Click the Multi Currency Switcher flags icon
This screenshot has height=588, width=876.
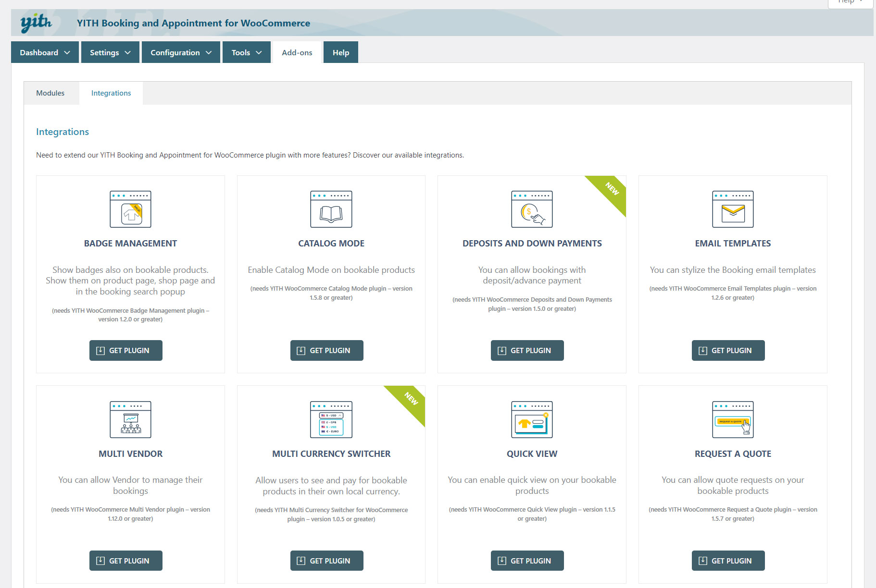coord(331,419)
